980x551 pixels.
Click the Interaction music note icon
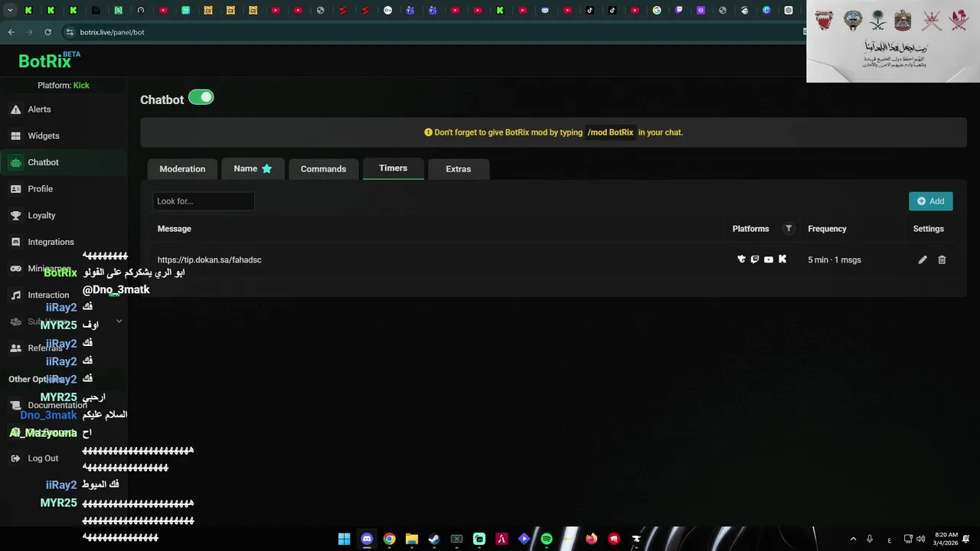15,295
